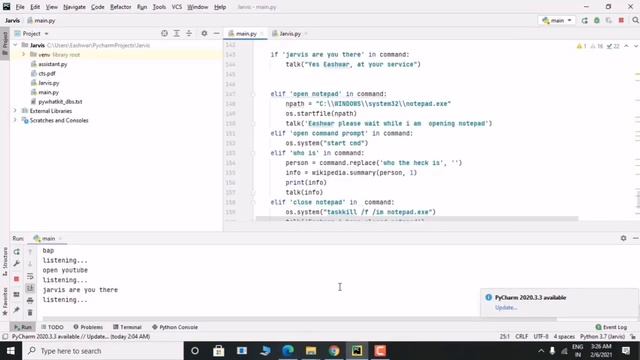Minimize the Run tool window
Screen dimensions: 640x360
[636, 238]
